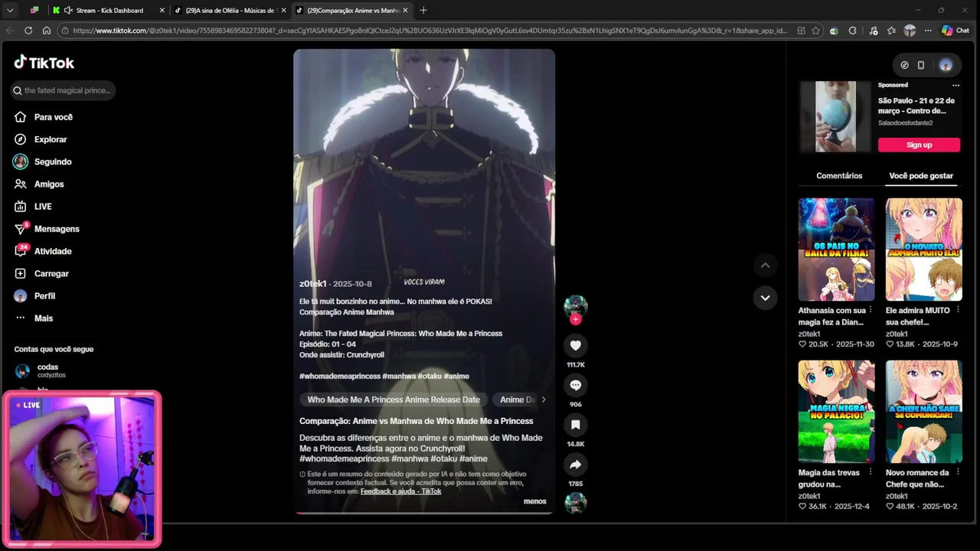Open Athanasia com sua magia video thumbnail

tap(836, 249)
